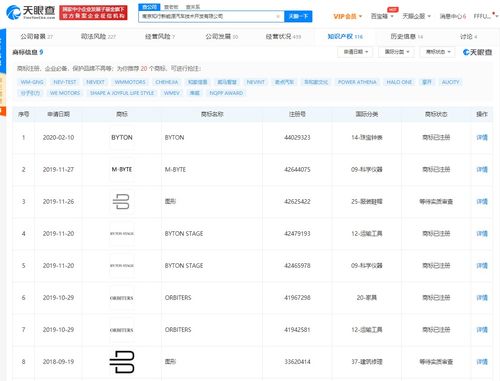Click the NEVEXT recommended trademark tag
The height and width of the screenshot is (381, 500).
(95, 82)
